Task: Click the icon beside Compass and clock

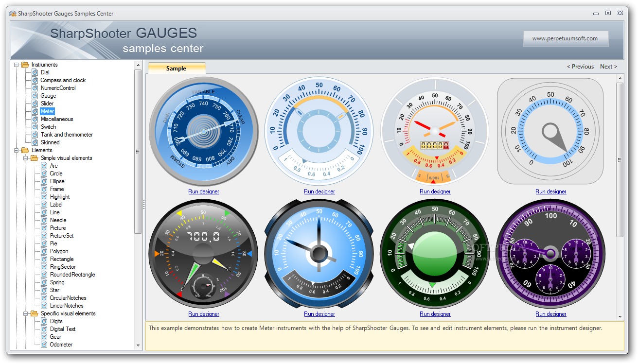Action: [x=35, y=80]
